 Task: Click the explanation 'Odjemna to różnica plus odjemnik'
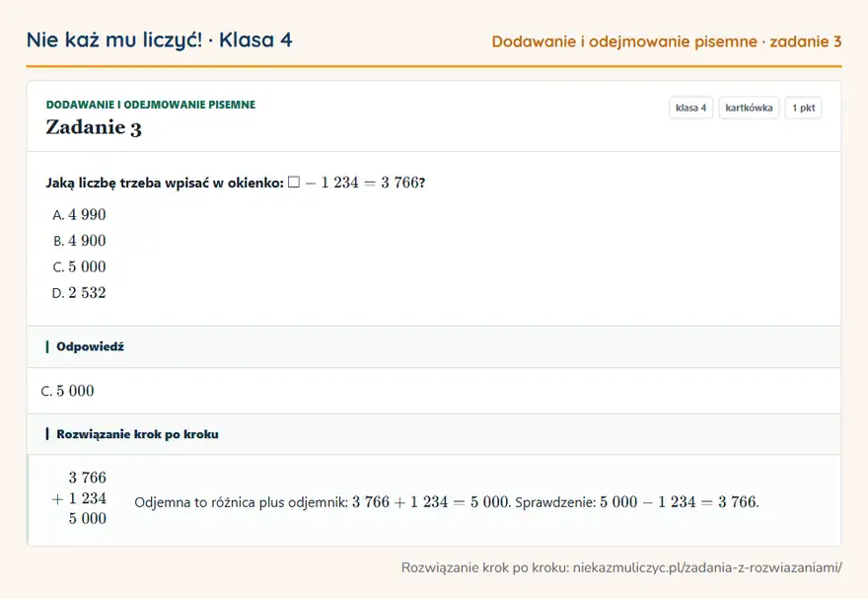(242, 502)
